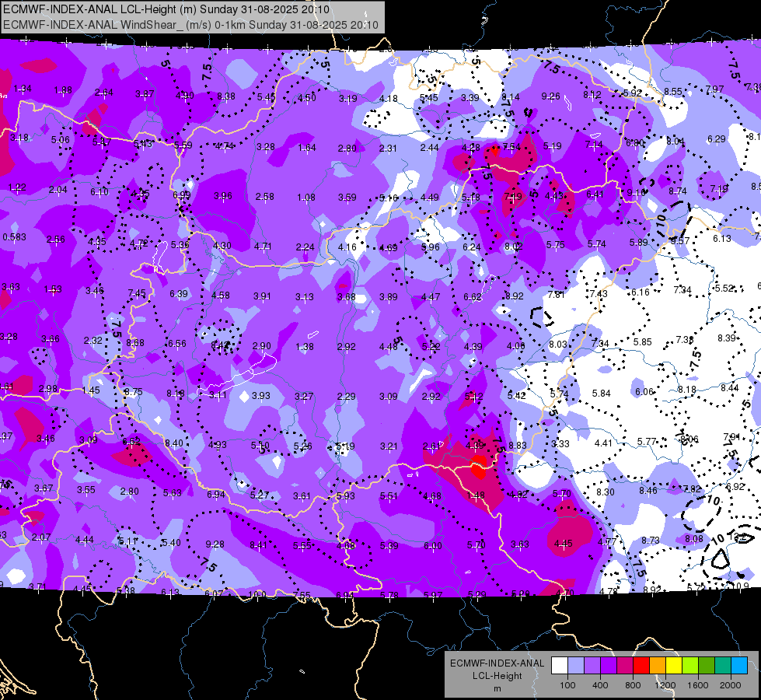
Task: Click the '1200' legend scale value
Action: 665,685
